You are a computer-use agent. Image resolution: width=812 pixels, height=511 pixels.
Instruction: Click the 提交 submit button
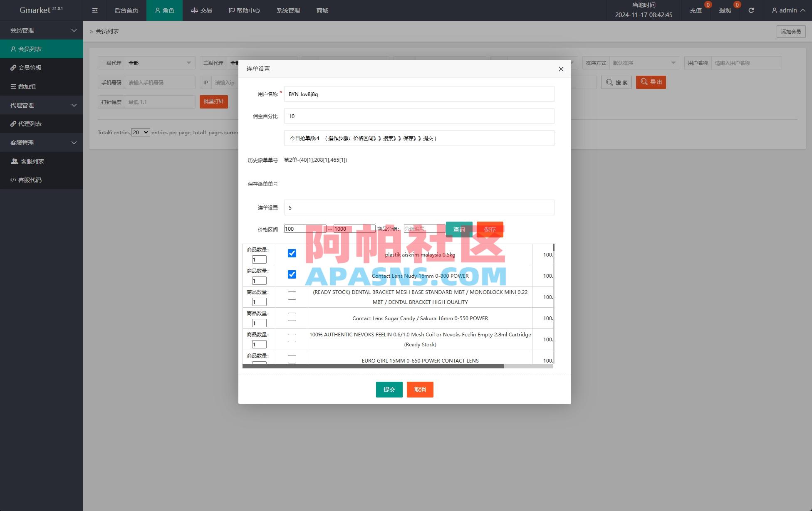point(389,389)
